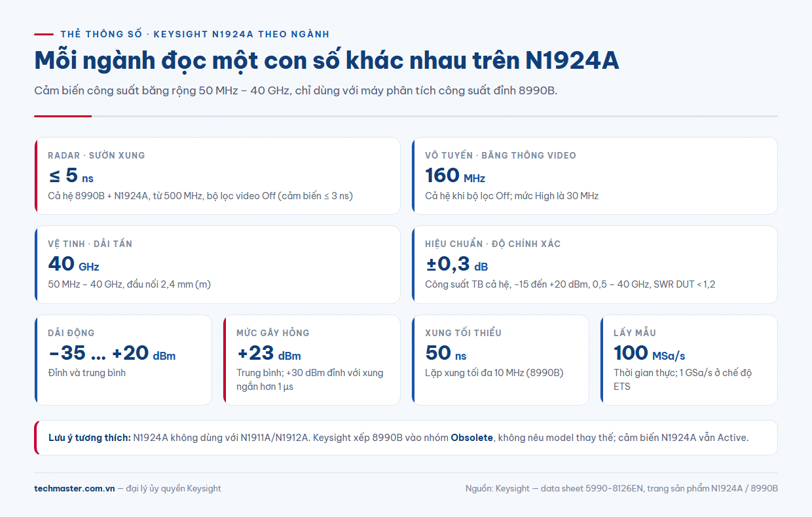Select the text '50 MHz – 40 GHz, đầu nối 2,4 mm (m)'

tap(129, 284)
